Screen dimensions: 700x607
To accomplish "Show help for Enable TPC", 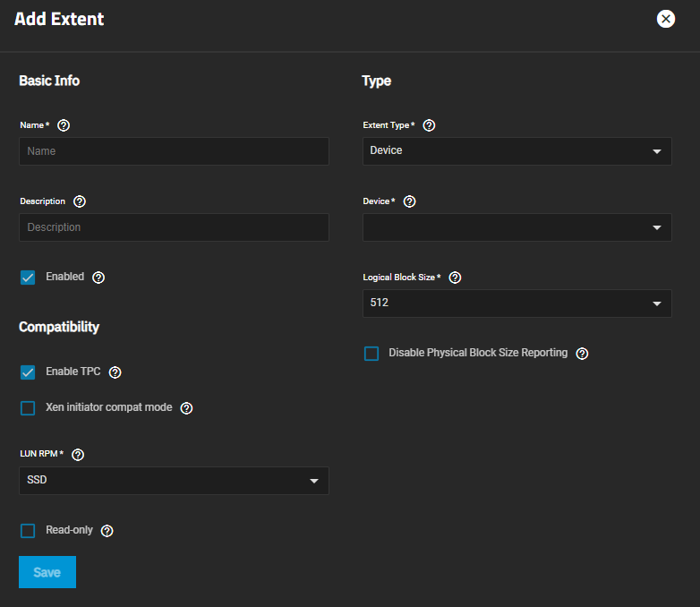I will tap(115, 372).
